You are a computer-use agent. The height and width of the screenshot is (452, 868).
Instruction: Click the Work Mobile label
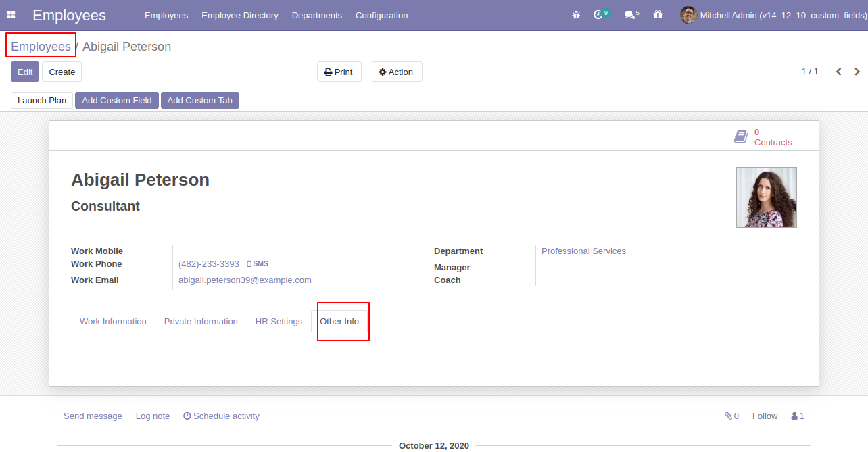coord(97,251)
